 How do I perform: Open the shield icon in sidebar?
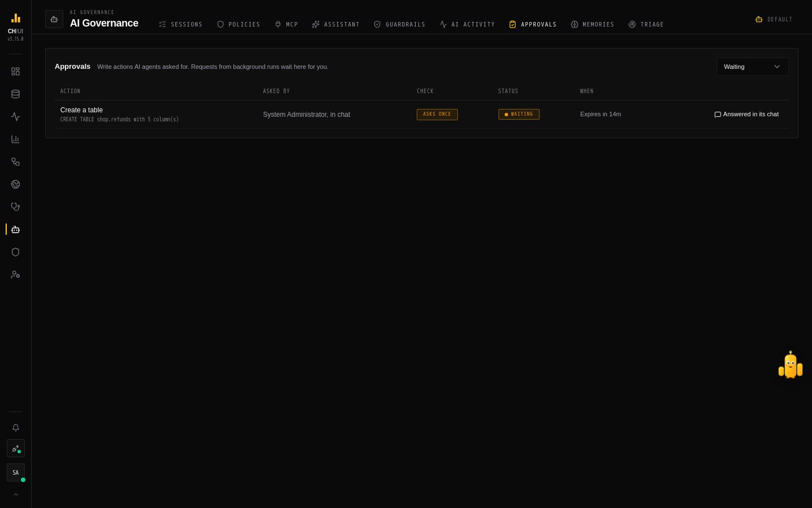tap(15, 252)
